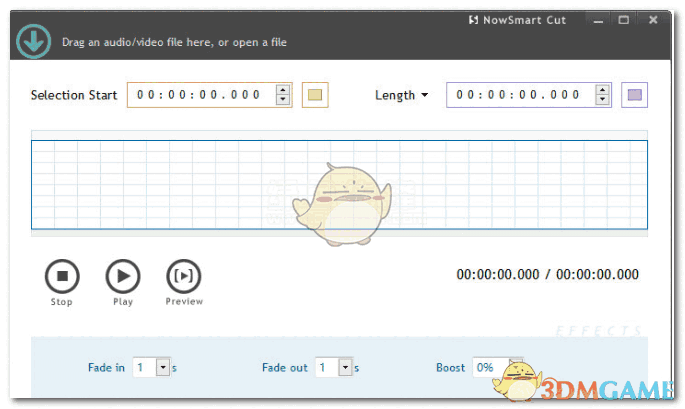685x409 pixels.
Task: Click the Preview selection button
Action: coord(183,276)
